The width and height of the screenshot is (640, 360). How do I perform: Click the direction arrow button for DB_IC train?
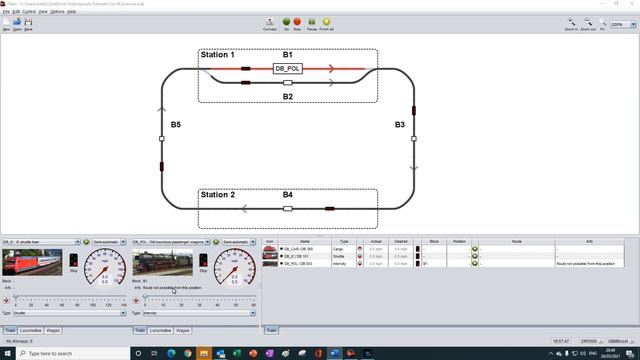[x=6, y=301]
